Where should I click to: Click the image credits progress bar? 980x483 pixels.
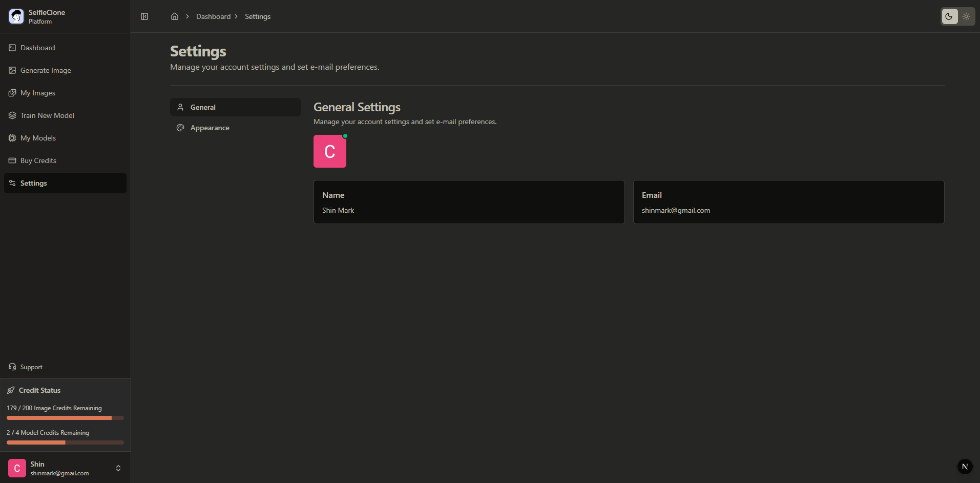[x=65, y=418]
